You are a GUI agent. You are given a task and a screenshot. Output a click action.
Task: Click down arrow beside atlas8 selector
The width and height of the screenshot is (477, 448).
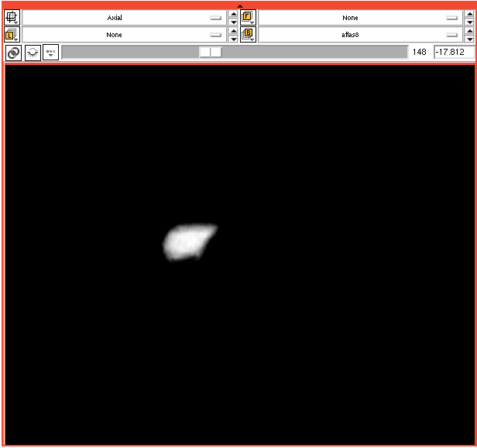470,39
